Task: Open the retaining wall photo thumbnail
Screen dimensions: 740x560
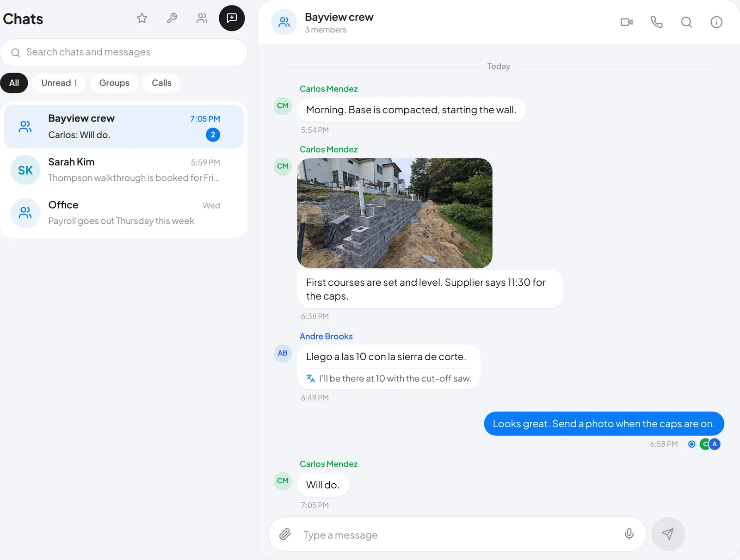Action: click(395, 213)
